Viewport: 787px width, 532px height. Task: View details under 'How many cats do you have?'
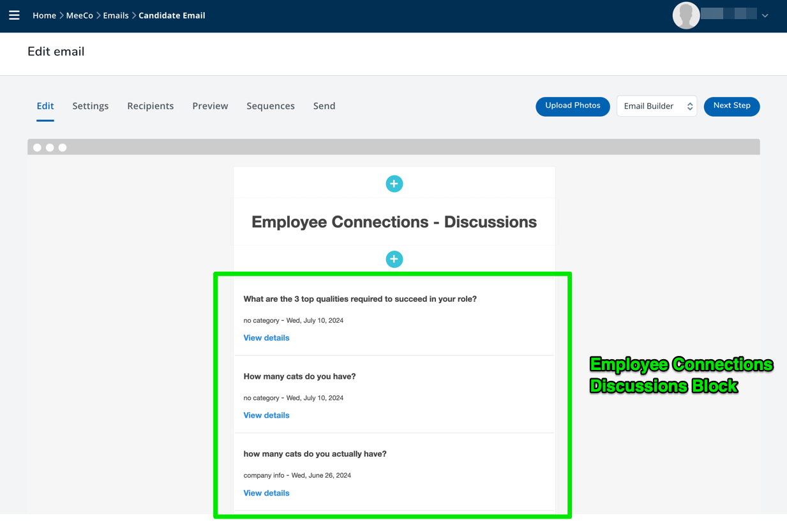pyautogui.click(x=266, y=415)
